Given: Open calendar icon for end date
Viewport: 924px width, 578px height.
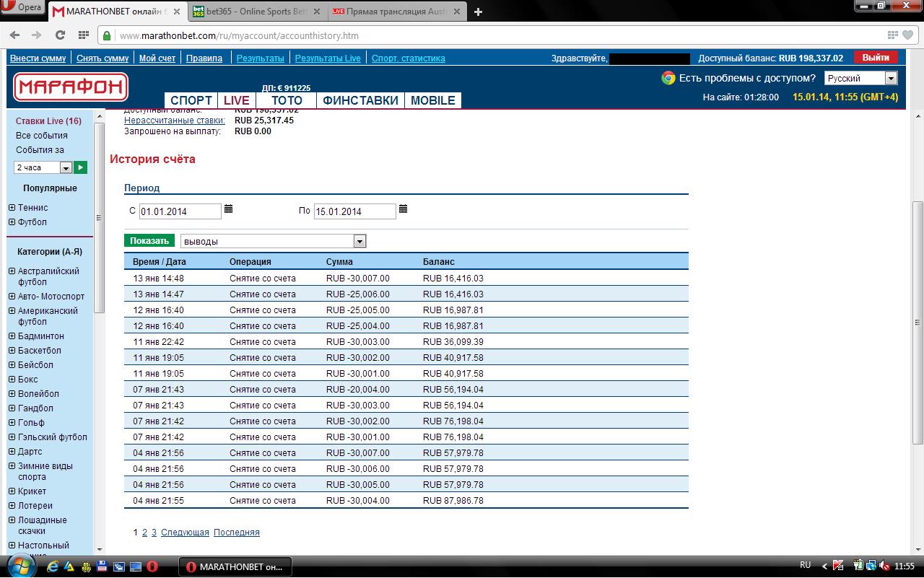Looking at the screenshot, I should 404,209.
